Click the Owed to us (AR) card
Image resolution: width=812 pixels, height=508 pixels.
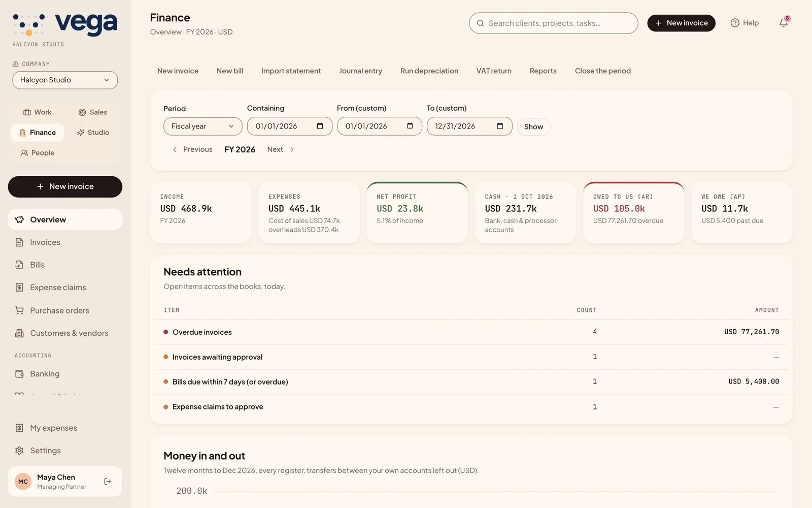633,213
